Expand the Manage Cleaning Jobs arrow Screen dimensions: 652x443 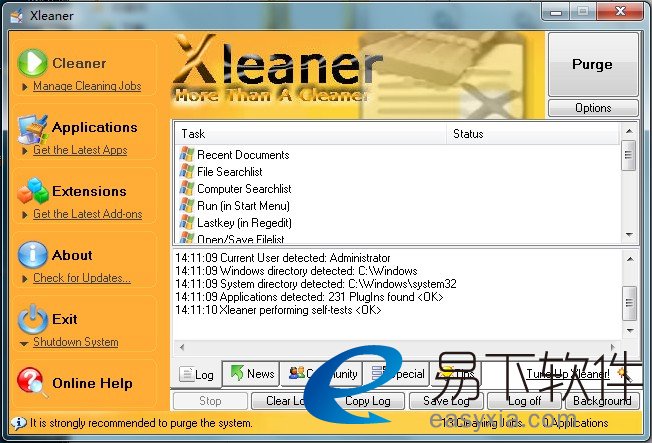24,87
